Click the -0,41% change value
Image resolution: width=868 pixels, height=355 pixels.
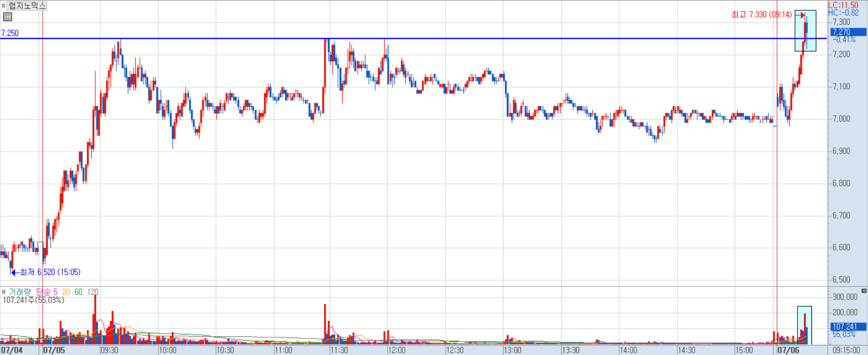coord(844,40)
